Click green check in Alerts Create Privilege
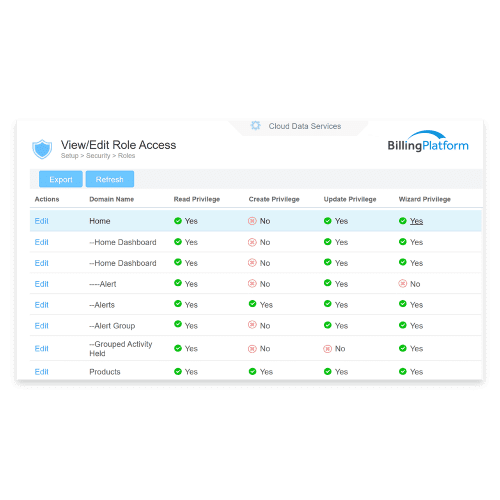500x500 pixels. 252,304
